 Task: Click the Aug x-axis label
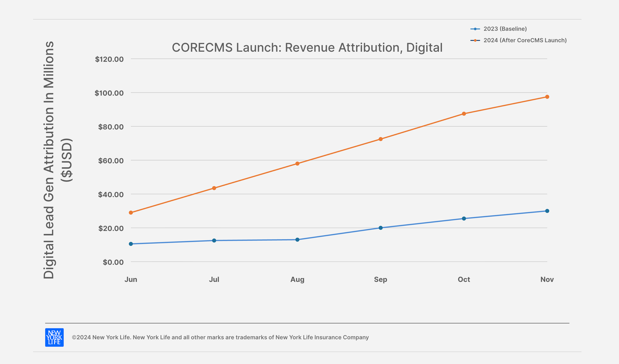click(x=297, y=280)
